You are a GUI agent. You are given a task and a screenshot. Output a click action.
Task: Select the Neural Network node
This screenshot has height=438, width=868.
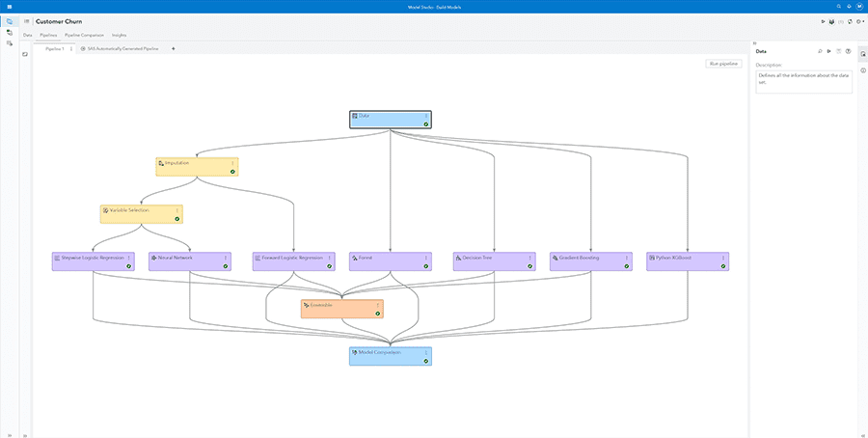coord(190,261)
